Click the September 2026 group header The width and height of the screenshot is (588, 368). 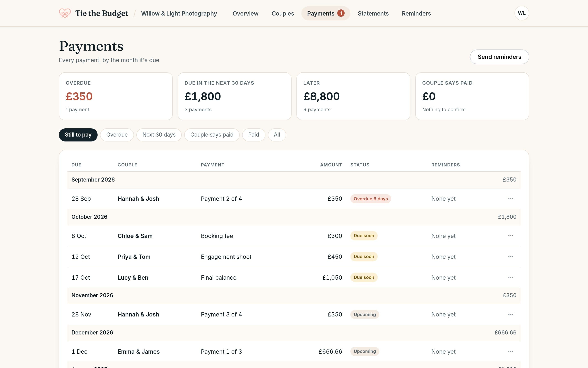coord(294,180)
